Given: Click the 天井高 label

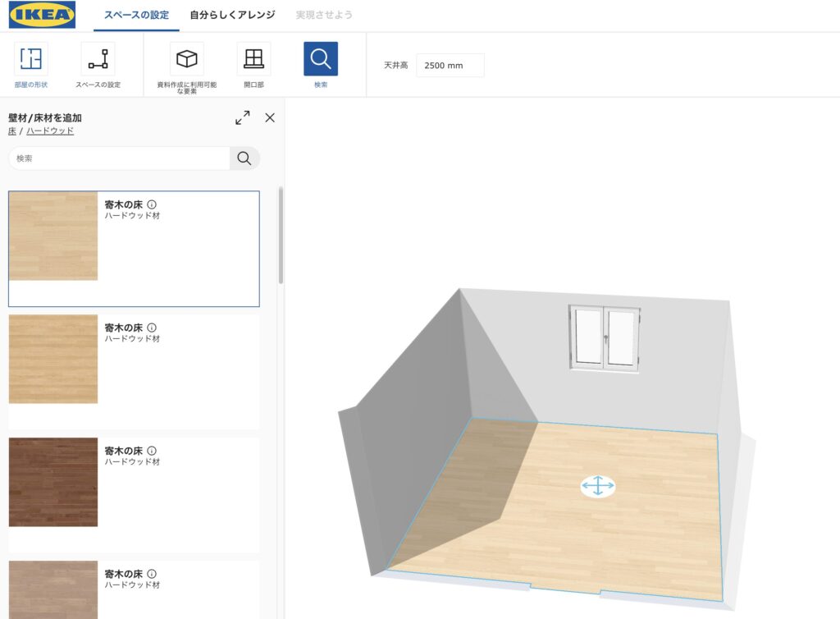Looking at the screenshot, I should (x=396, y=66).
